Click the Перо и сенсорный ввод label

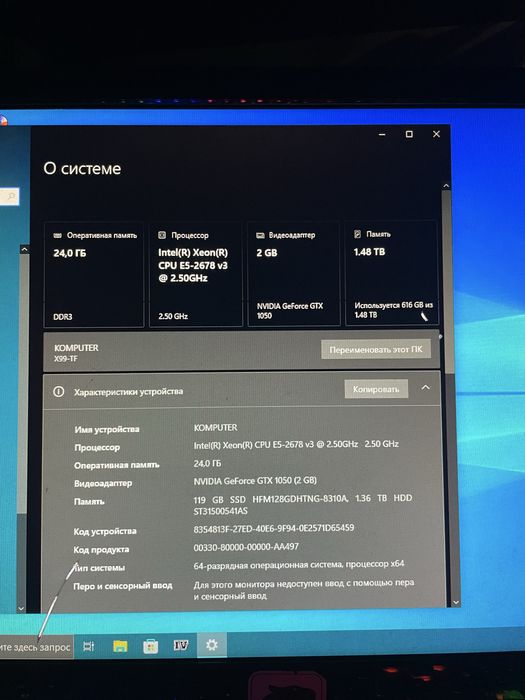pyautogui.click(x=123, y=586)
